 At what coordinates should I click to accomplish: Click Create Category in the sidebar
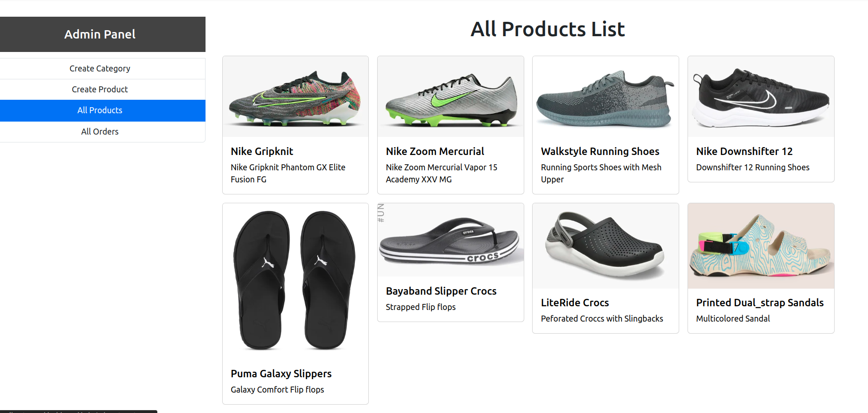click(100, 68)
